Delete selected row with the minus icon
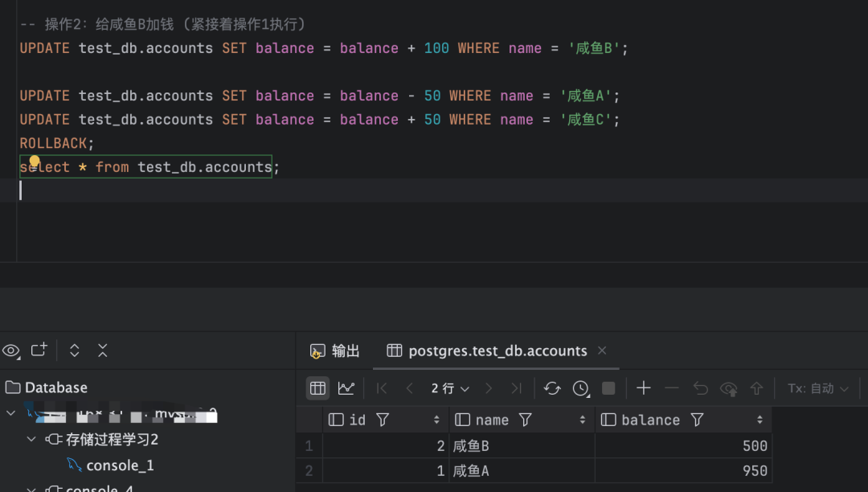 673,388
